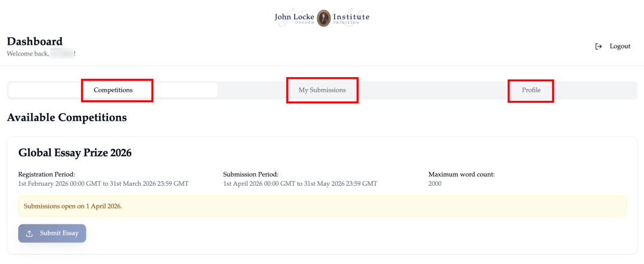Open the Global Essay Prize 2026 title

[x=75, y=153]
